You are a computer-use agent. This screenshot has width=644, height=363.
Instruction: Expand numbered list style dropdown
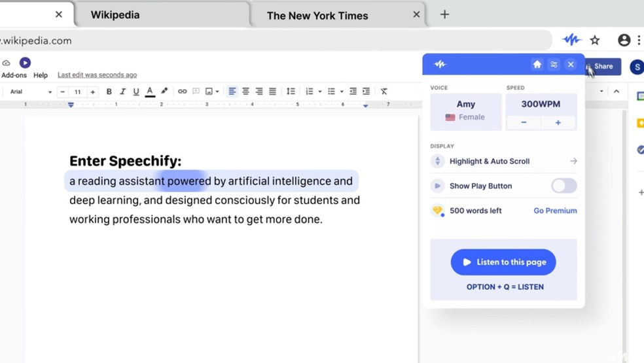320,92
